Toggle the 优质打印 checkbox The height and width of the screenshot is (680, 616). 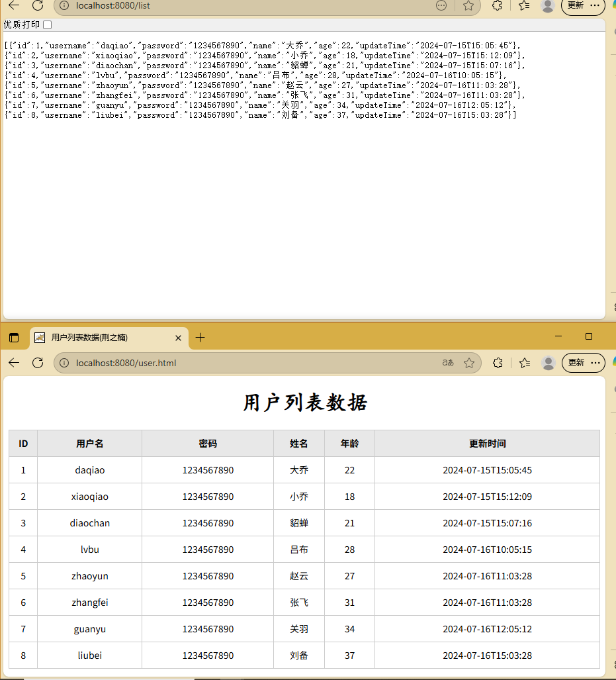coord(48,24)
